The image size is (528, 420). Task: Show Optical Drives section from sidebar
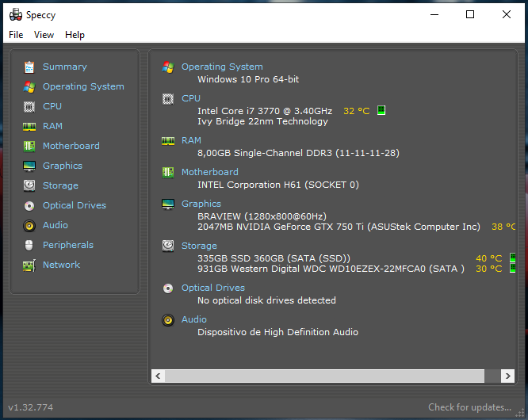[75, 205]
